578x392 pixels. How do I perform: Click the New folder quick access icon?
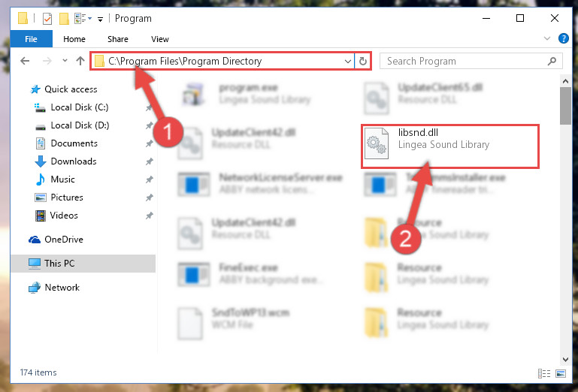point(64,19)
